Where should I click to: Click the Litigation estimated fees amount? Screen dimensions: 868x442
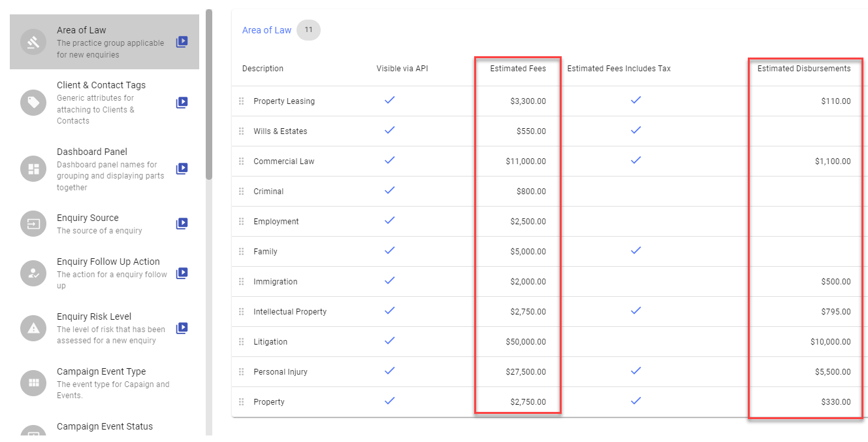(x=526, y=342)
